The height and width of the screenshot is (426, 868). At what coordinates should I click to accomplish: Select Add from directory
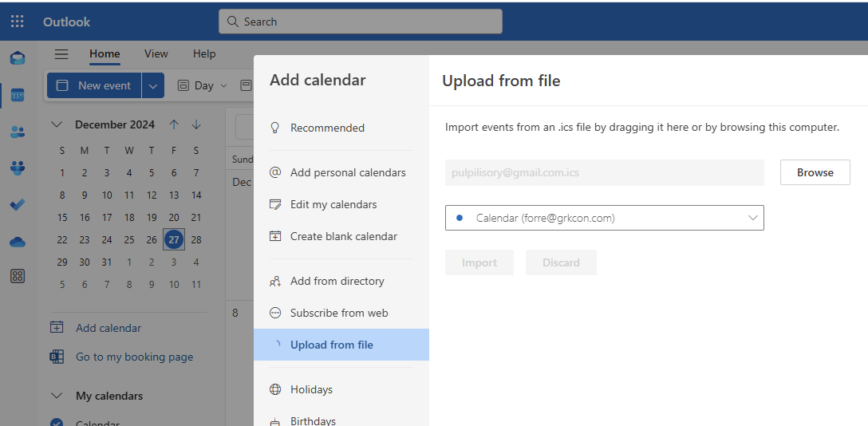click(x=341, y=281)
